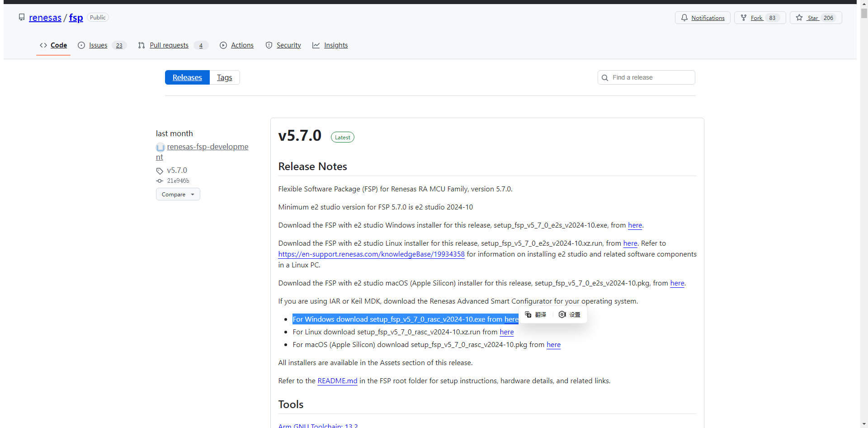Click the renesas-fsp-development avatar

[160, 147]
